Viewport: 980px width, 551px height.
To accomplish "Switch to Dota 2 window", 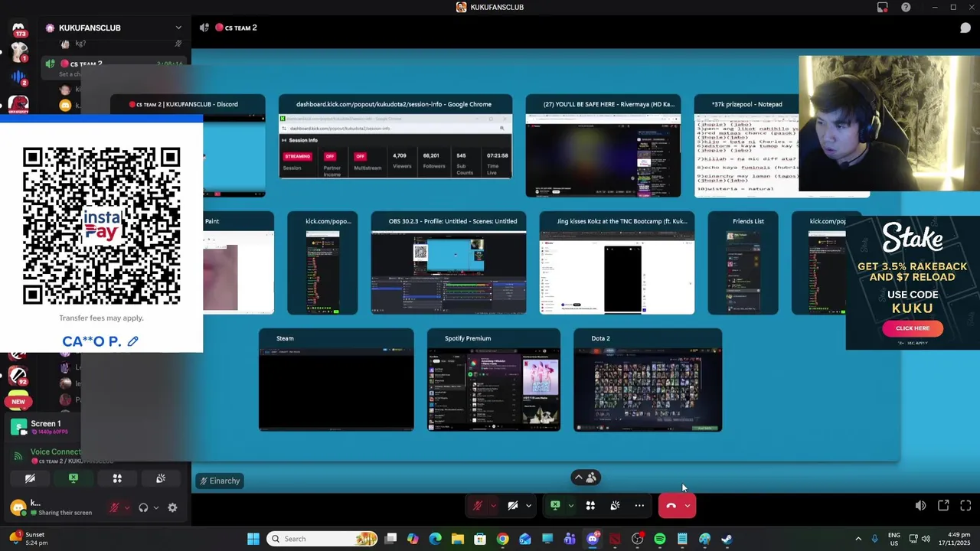I will point(648,381).
